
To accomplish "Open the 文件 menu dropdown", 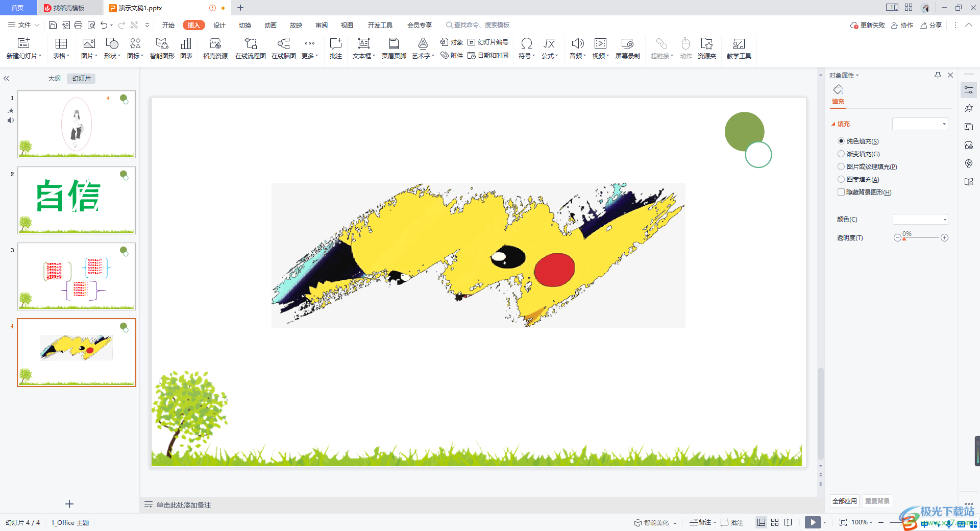I will coord(23,25).
